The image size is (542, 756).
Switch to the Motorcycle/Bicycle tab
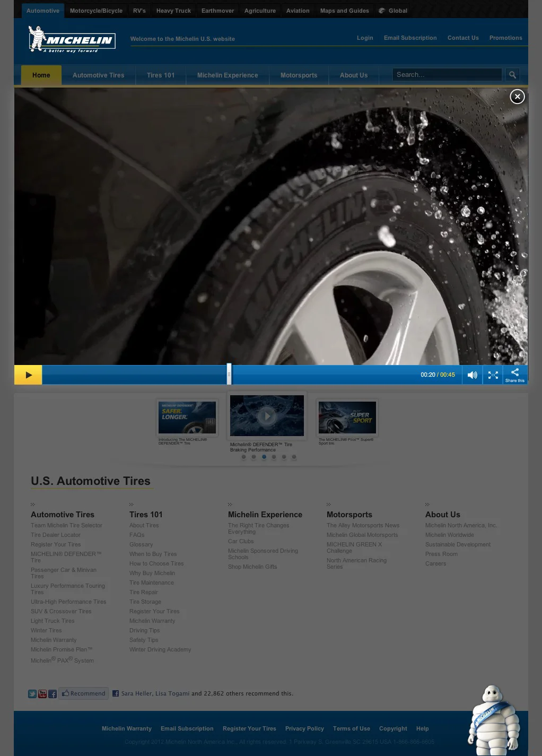(96, 11)
